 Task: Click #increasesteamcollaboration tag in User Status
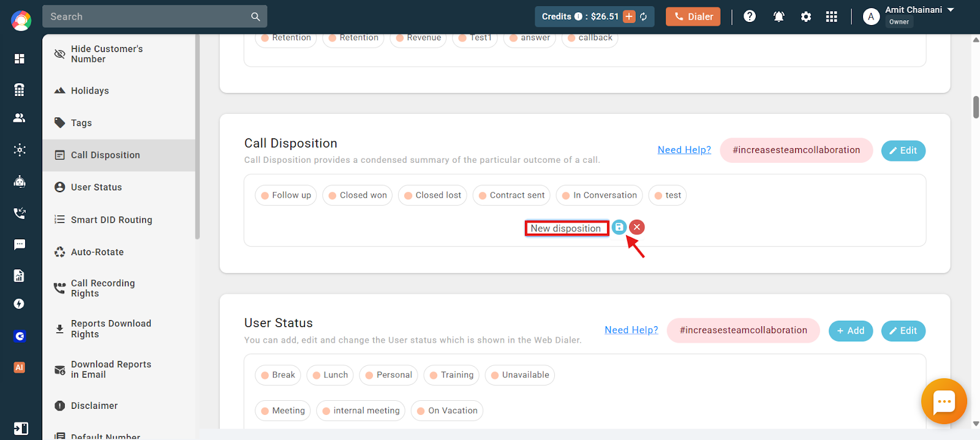point(744,330)
